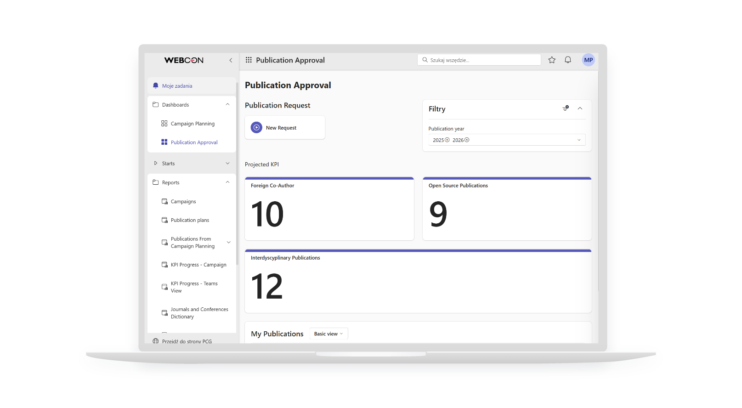Collapse the sidebar with the left chevron
The image size is (742, 408).
click(230, 60)
